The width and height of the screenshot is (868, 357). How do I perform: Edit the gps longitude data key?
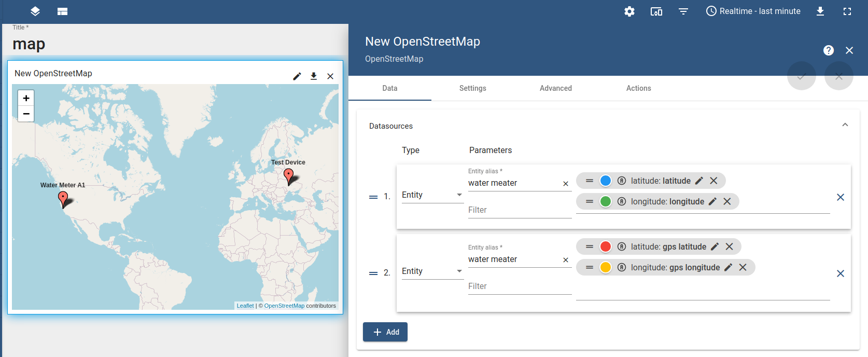click(x=728, y=267)
